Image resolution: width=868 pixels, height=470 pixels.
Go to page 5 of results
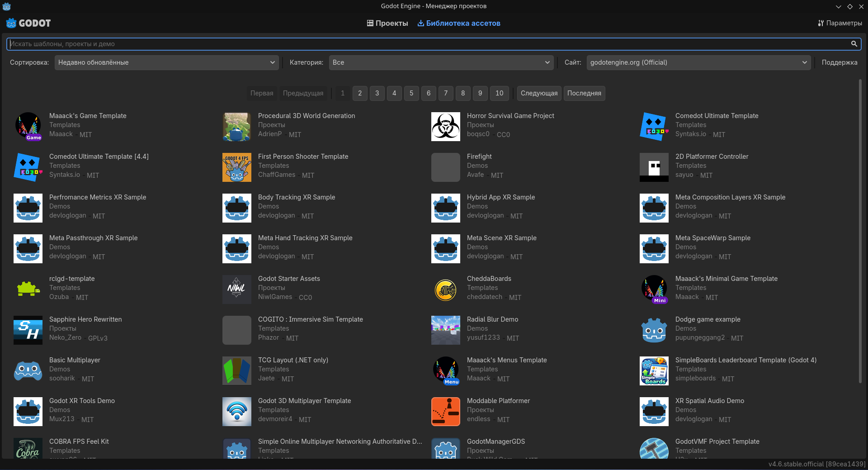[411, 93]
